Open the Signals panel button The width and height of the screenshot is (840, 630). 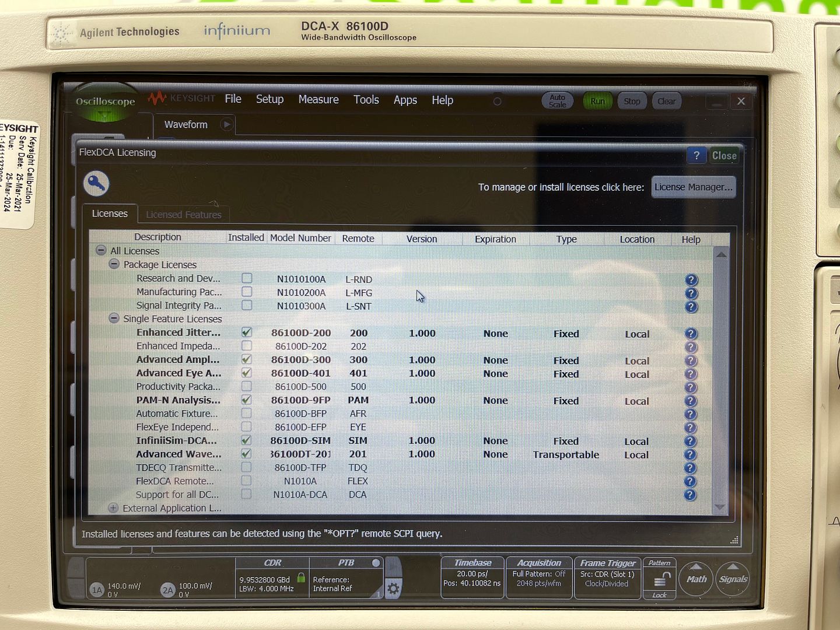pos(733,579)
